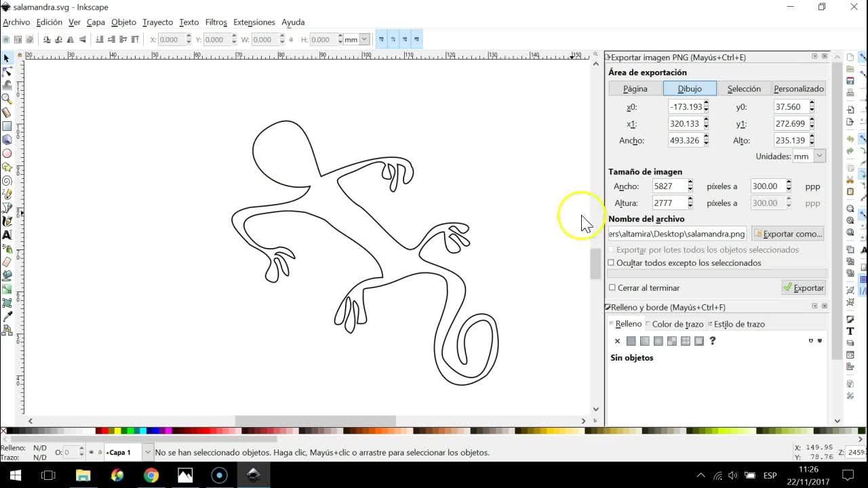Viewport: 868px width, 488px height.
Task: Check 'Ocultar todos excepto los seleccionados'
Action: coord(612,263)
